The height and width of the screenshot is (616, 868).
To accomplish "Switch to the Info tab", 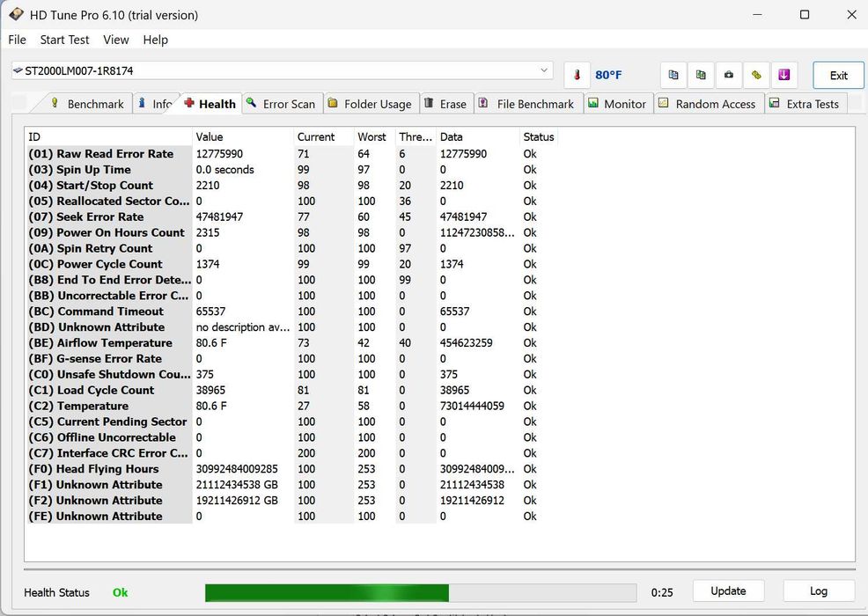I will [x=157, y=104].
